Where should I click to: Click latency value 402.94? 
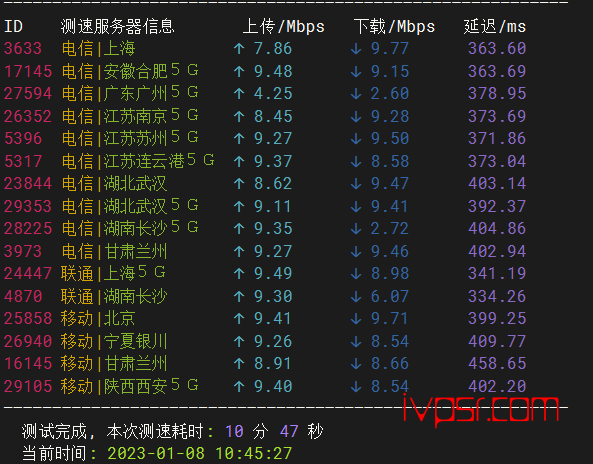click(x=497, y=251)
